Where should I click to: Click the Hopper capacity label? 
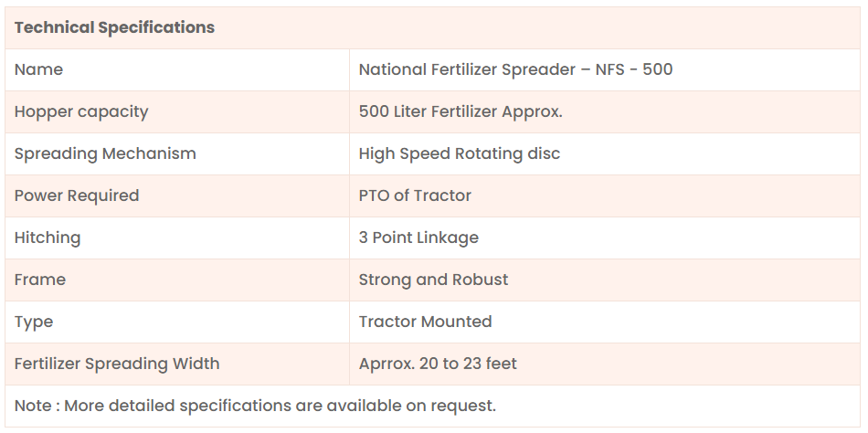[81, 111]
